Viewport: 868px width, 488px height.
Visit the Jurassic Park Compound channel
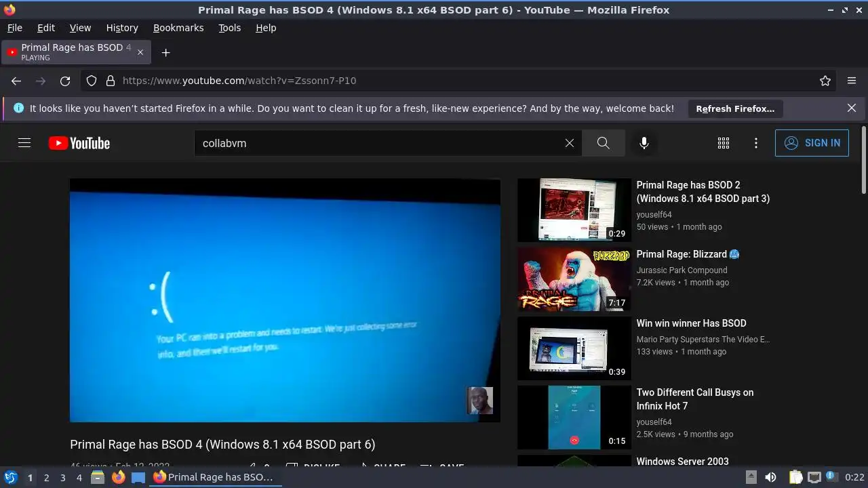click(682, 270)
